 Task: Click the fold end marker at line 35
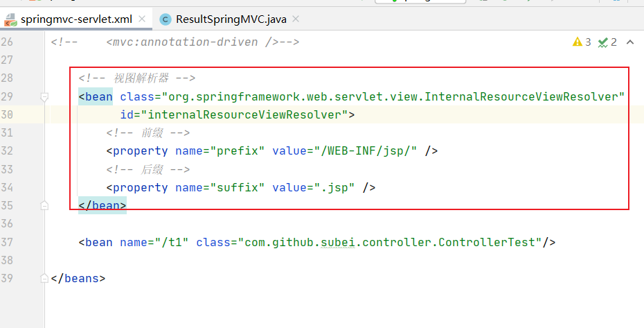click(x=44, y=205)
